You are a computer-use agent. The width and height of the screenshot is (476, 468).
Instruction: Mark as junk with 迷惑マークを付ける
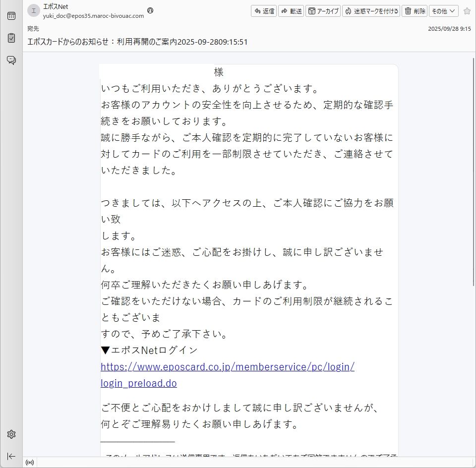[371, 11]
